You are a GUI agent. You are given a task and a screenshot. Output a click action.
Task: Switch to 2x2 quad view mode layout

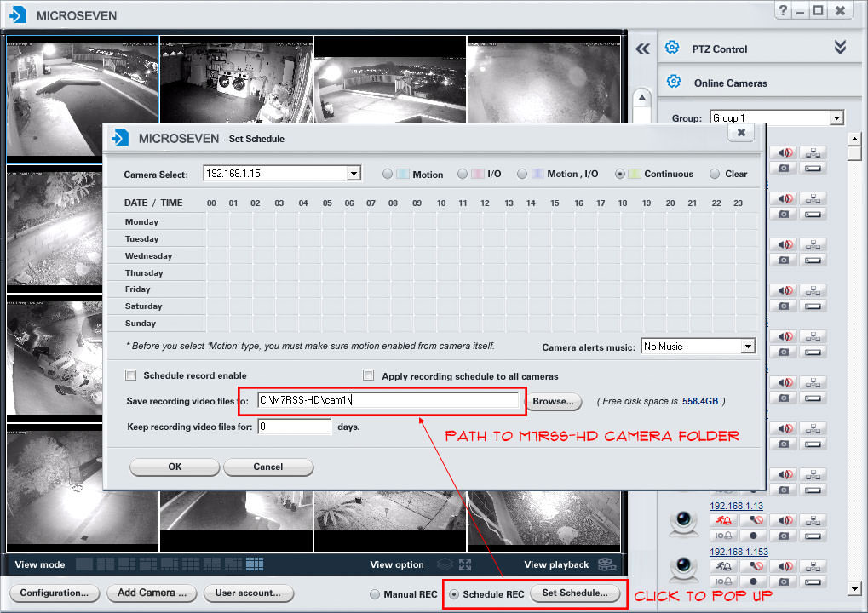point(105,564)
